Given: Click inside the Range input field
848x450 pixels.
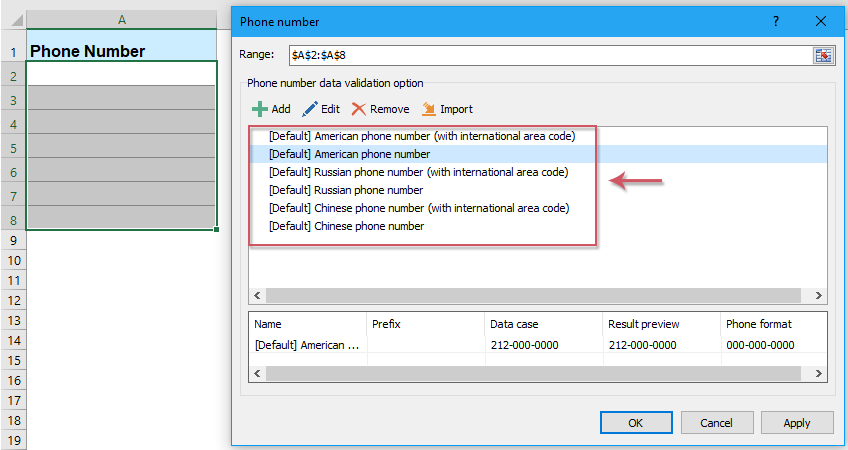Looking at the screenshot, I should coord(548,56).
